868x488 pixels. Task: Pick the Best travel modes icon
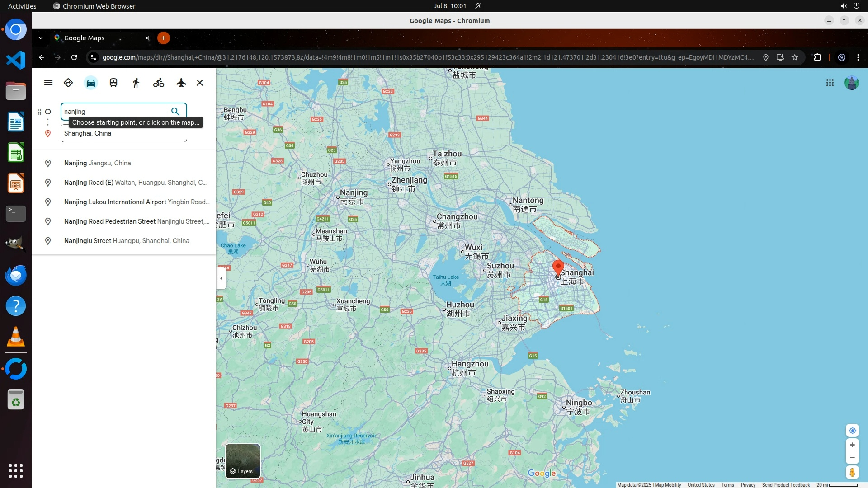point(68,83)
